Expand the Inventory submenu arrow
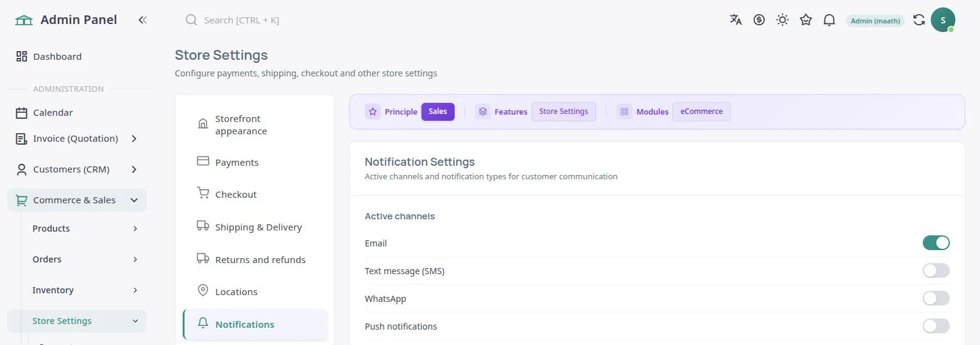 tap(135, 290)
